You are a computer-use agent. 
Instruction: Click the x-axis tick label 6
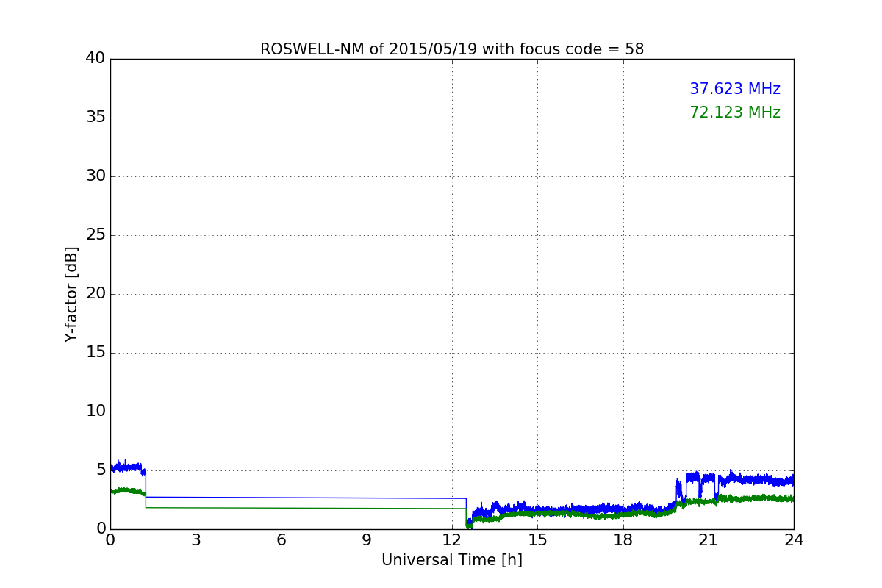[282, 539]
